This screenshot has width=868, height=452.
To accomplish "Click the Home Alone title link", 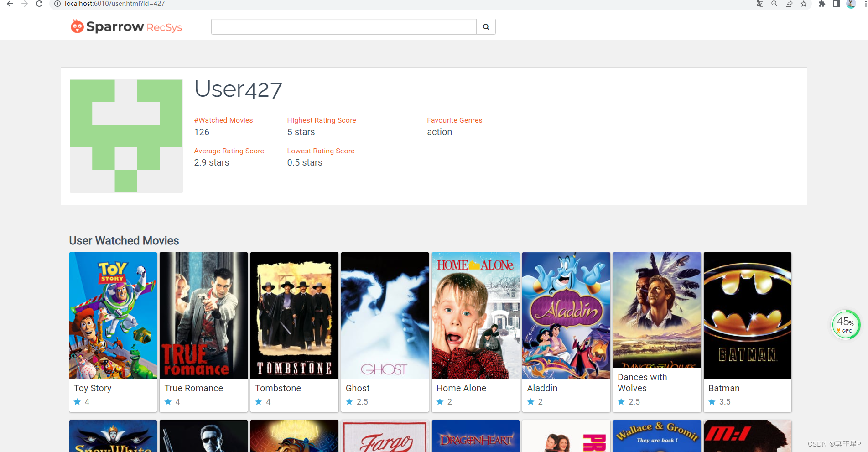I will 461,388.
